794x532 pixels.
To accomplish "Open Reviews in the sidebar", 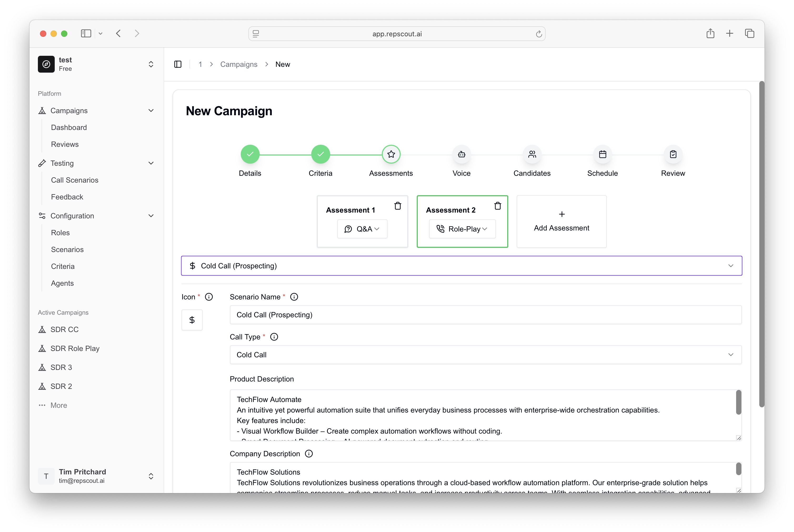I will pos(65,144).
